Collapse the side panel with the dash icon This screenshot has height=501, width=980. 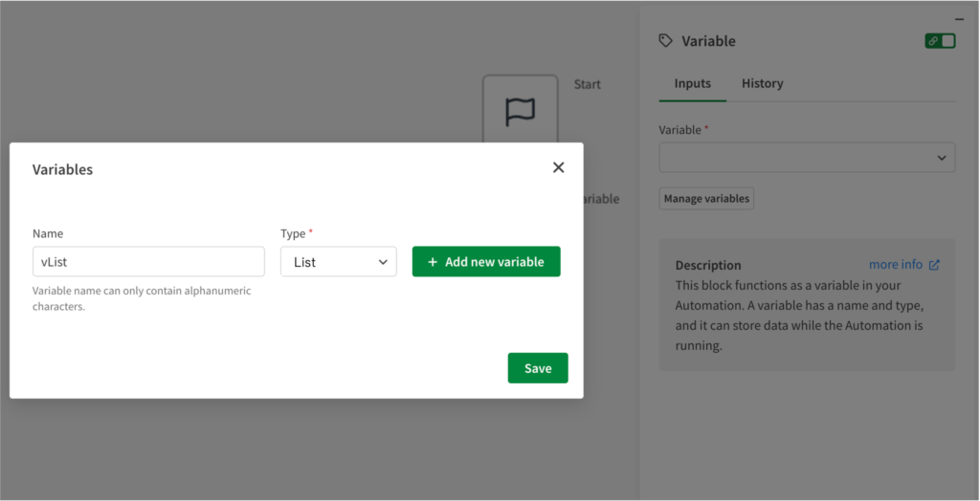coord(959,19)
